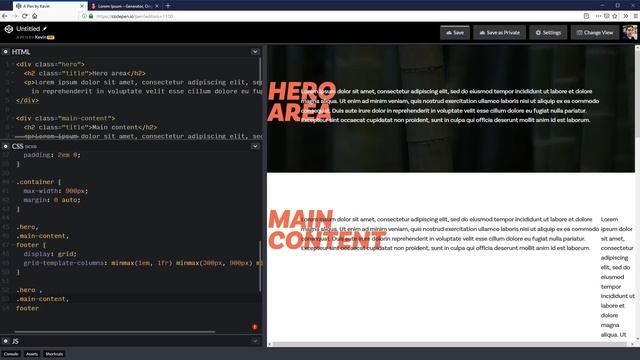This screenshot has width=640, height=360.
Task: Expand JS editor dropdown
Action: pyautogui.click(x=255, y=341)
